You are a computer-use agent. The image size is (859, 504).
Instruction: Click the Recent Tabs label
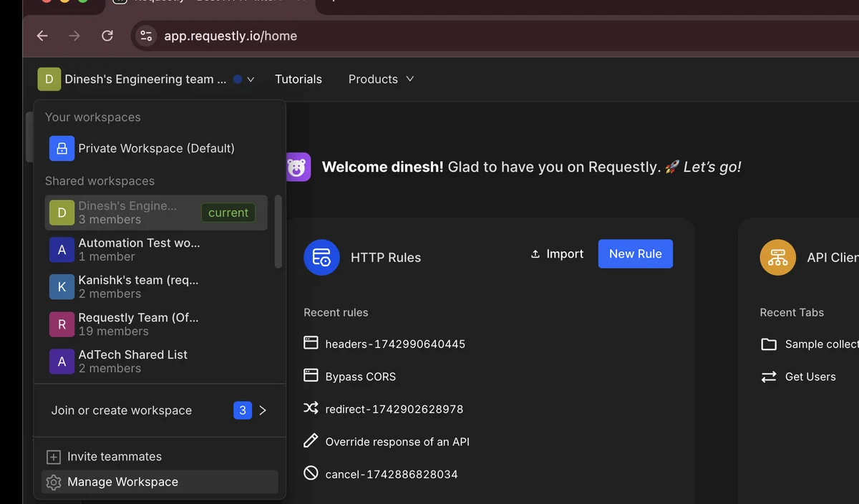click(x=792, y=313)
